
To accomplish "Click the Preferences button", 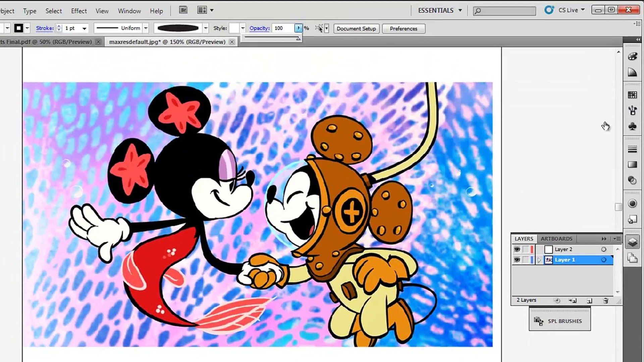I will [x=404, y=28].
